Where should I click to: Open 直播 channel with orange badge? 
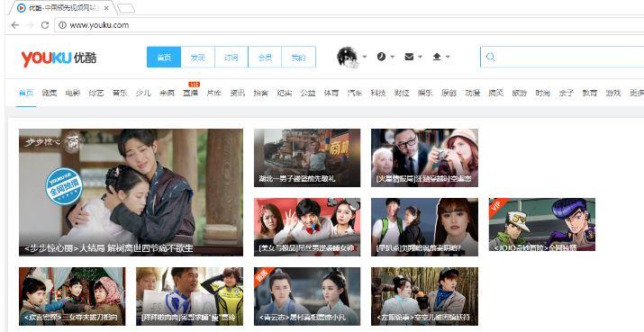click(191, 94)
